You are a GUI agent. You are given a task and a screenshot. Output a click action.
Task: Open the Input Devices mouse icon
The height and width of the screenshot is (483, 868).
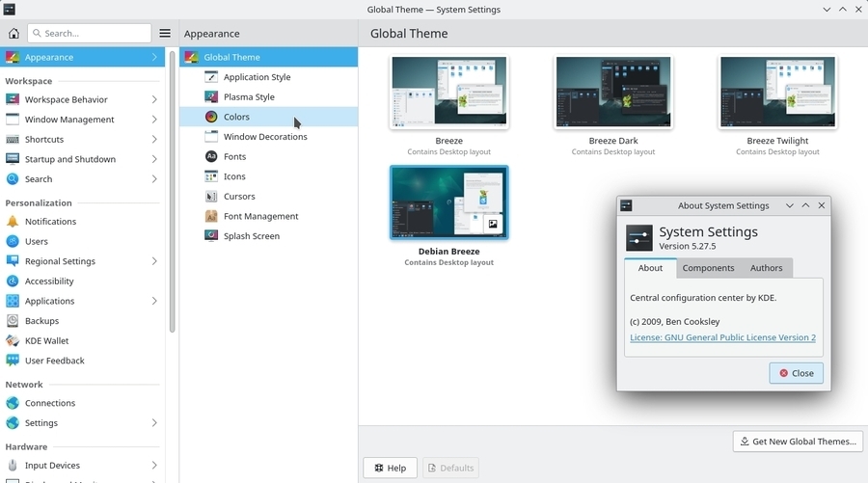[x=13, y=466]
